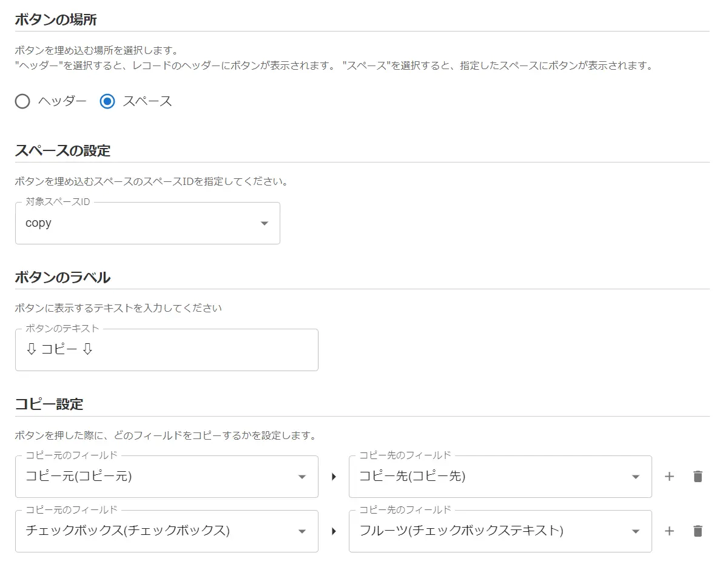Open the source dropdown showing チェックボックス(チェックボックス)
Viewport: 728px width, 564px height.
(x=158, y=531)
